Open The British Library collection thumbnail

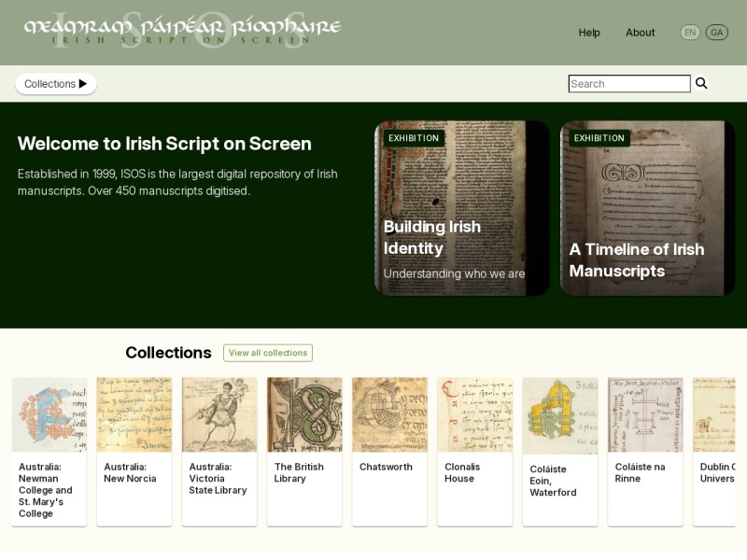(304, 414)
